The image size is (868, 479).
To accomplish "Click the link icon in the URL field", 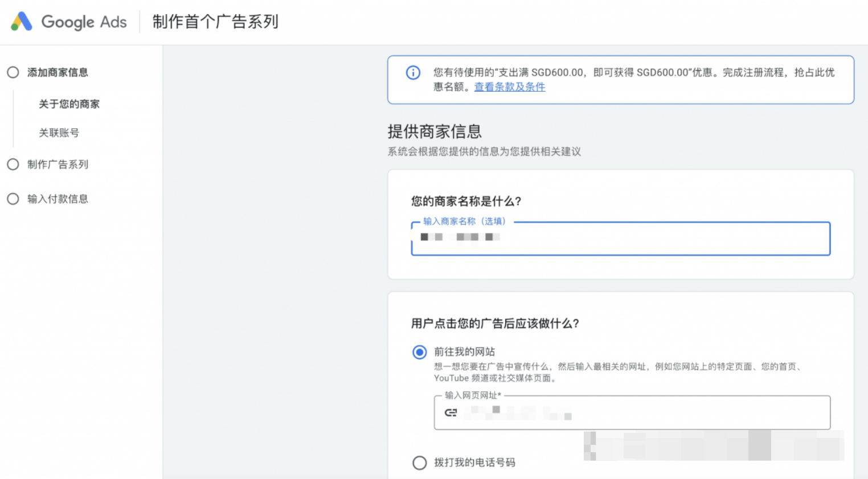I will pyautogui.click(x=451, y=412).
